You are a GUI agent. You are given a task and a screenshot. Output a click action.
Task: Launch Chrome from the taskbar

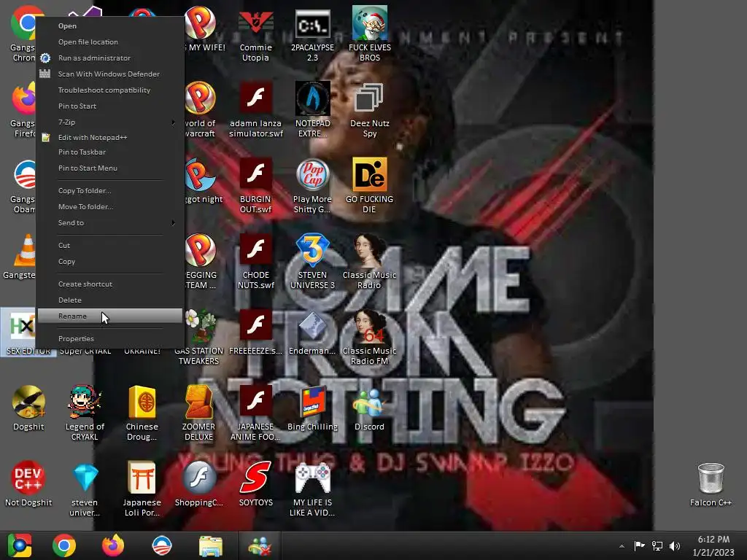coord(64,545)
